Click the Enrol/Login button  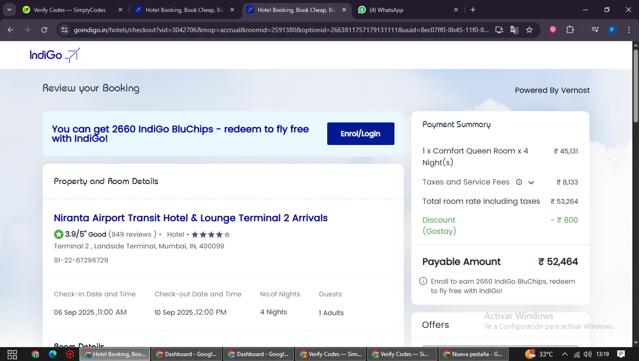point(360,134)
